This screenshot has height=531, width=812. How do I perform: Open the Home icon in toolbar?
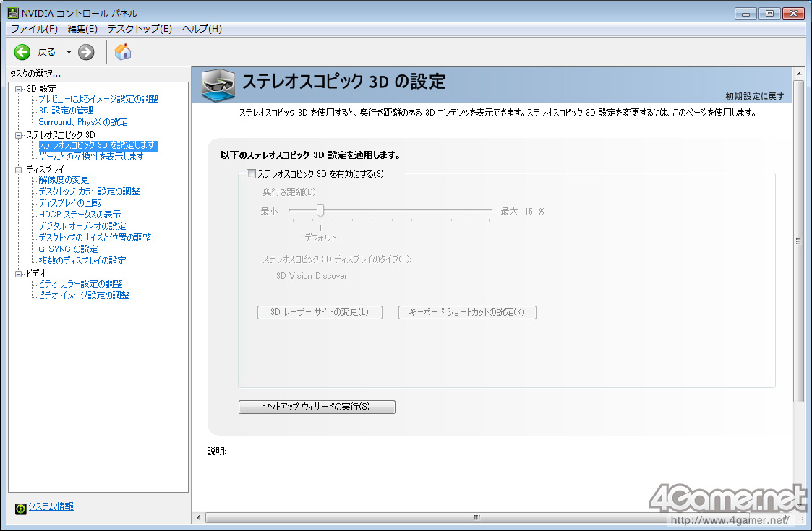[x=123, y=52]
